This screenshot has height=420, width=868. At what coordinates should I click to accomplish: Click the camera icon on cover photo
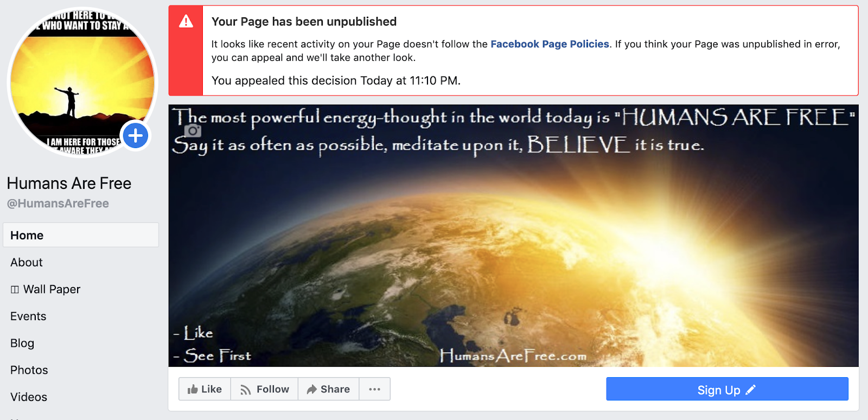[193, 131]
